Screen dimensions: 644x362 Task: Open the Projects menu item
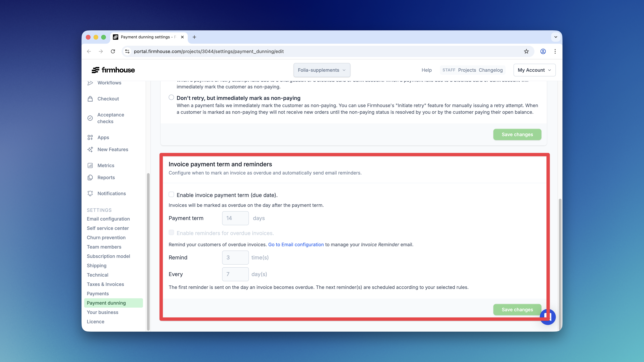(467, 70)
